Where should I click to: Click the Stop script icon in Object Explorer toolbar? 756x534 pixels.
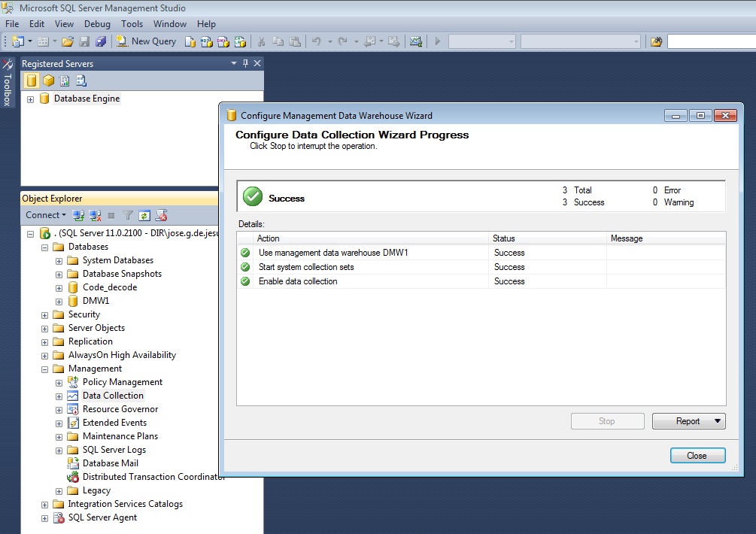[161, 215]
